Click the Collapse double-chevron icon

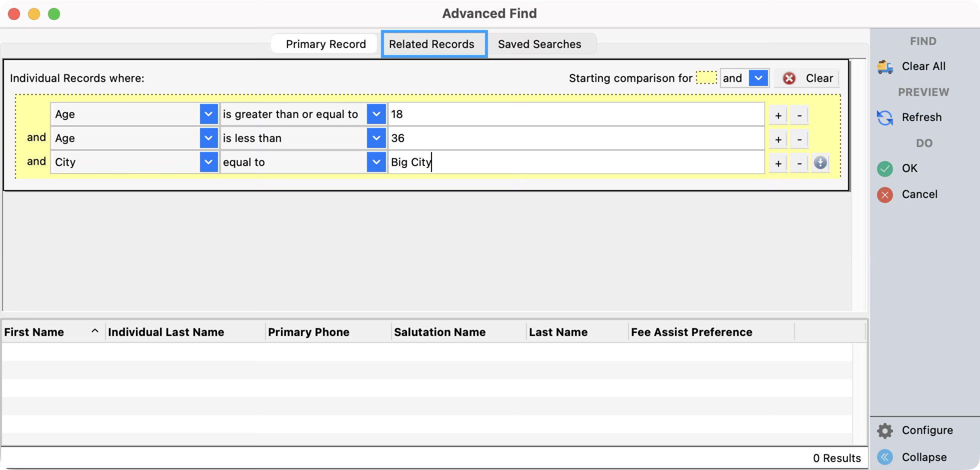(885, 457)
